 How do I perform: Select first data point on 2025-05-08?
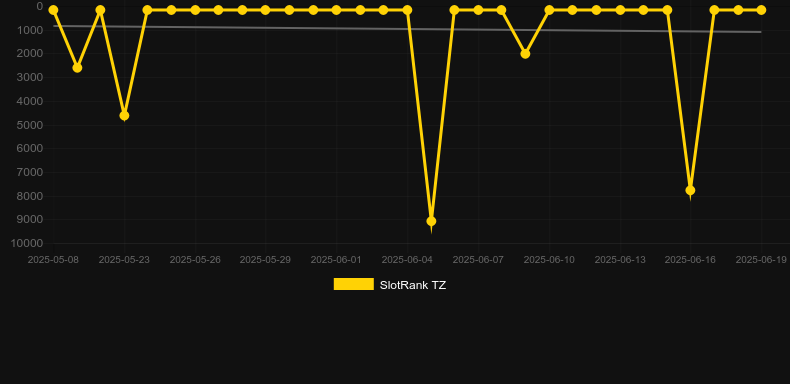(x=53, y=10)
